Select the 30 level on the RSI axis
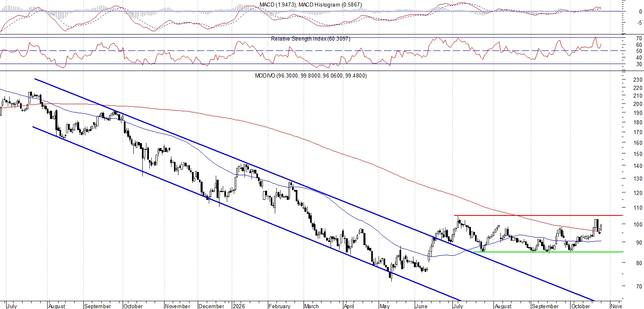 [x=639, y=64]
